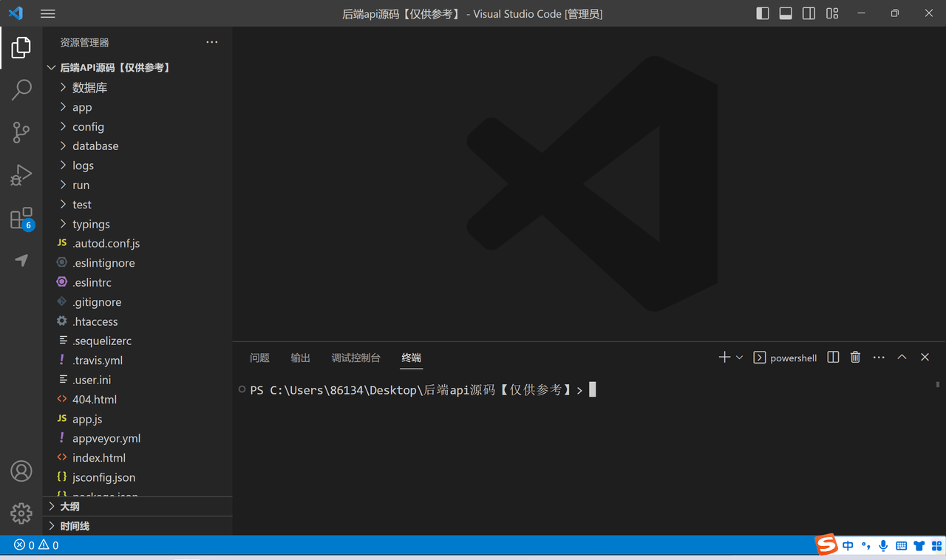The image size is (946, 560).
Task: Expand the database folder
Action: pyautogui.click(x=137, y=146)
